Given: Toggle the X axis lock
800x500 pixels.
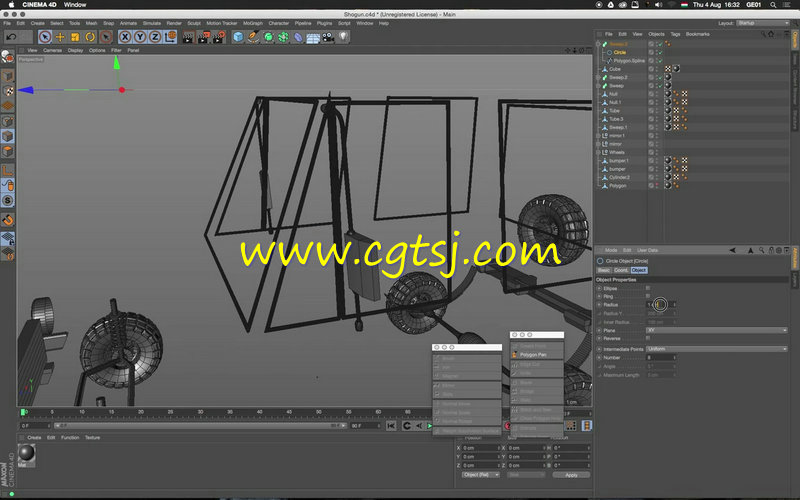Looking at the screenshot, I should (125, 37).
